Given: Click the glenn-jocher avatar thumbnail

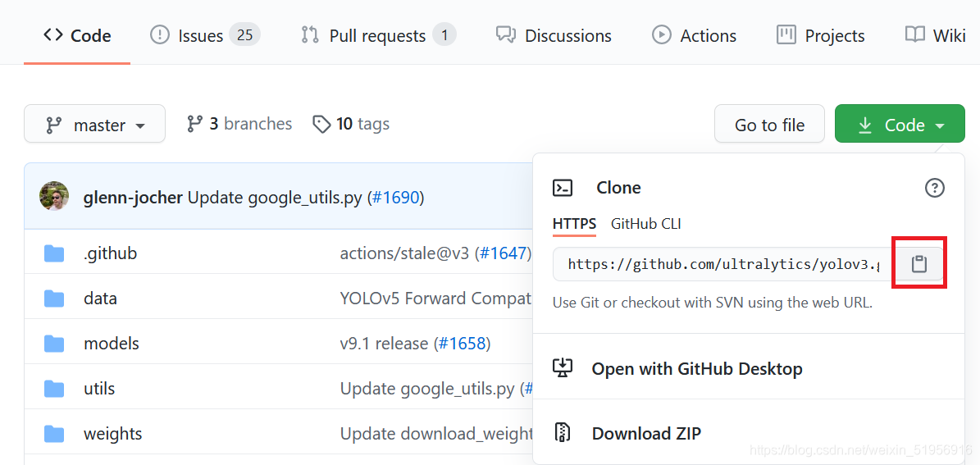Looking at the screenshot, I should pos(54,197).
